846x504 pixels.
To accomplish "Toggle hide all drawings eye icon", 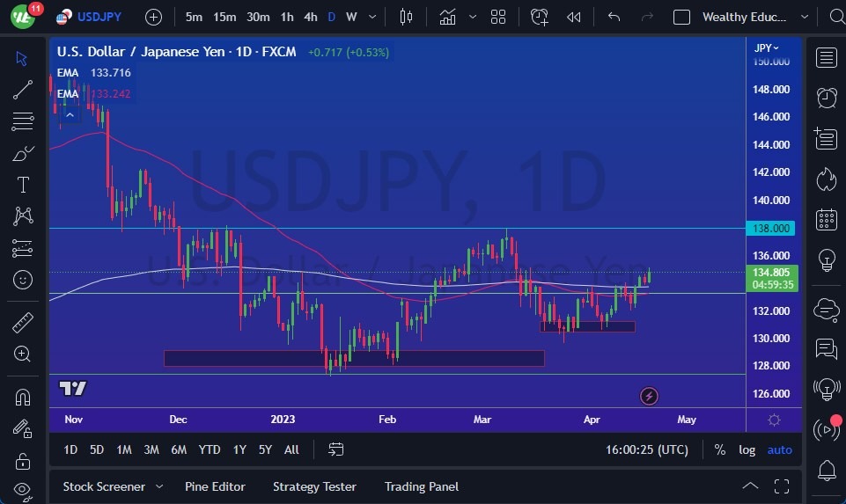I will (x=23, y=490).
